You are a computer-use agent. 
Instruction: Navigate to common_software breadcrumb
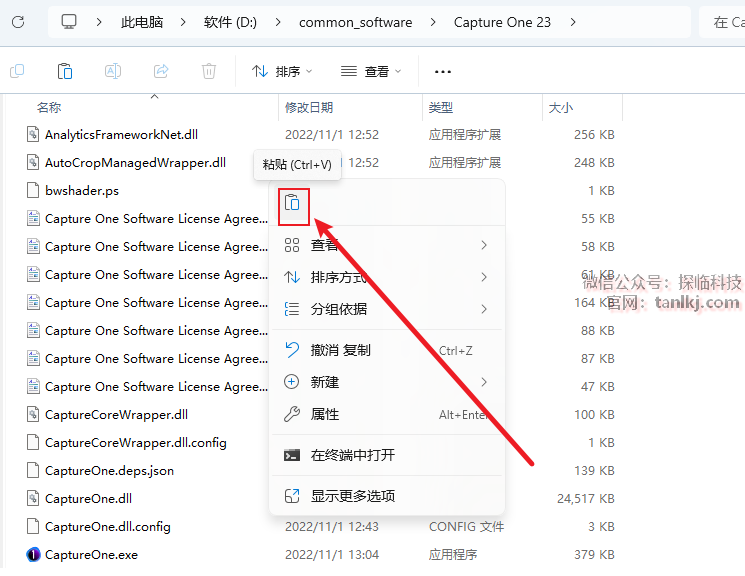point(355,22)
